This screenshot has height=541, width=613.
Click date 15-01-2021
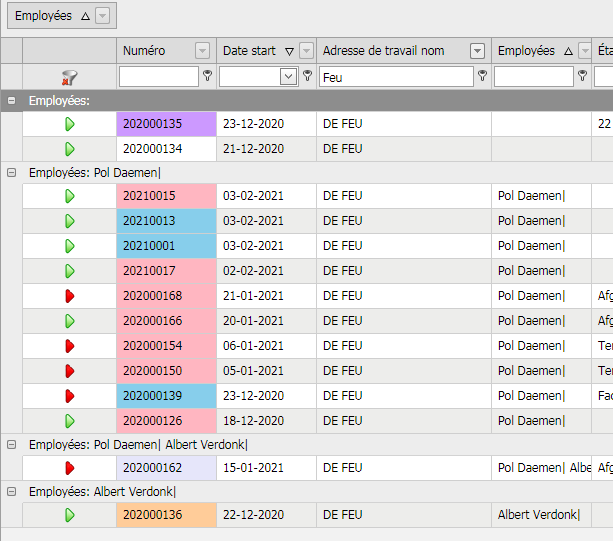(253, 468)
